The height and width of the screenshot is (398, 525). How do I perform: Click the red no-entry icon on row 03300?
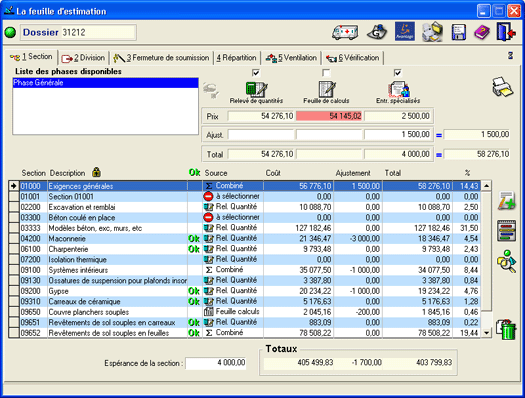(x=208, y=218)
